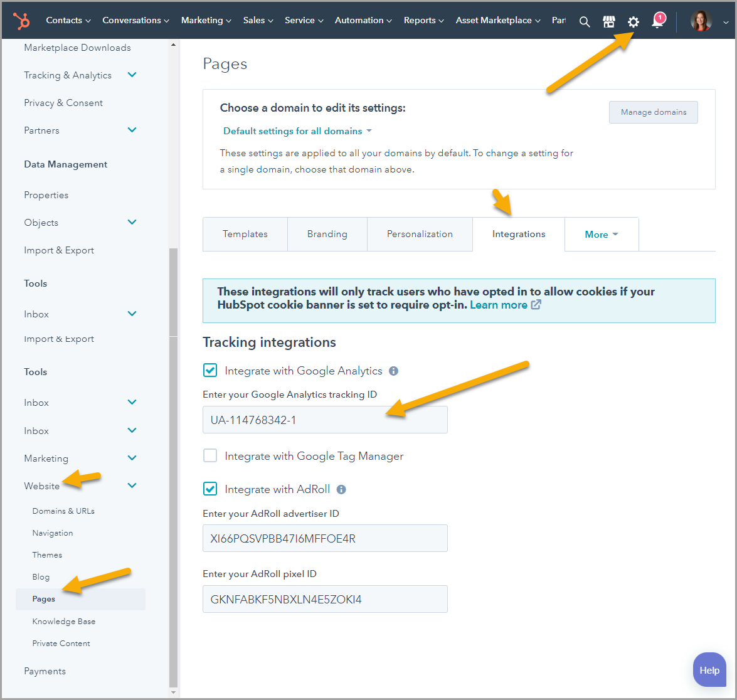Click the AdRoll advertiser ID field
Screen dimensions: 737x700
pos(325,538)
